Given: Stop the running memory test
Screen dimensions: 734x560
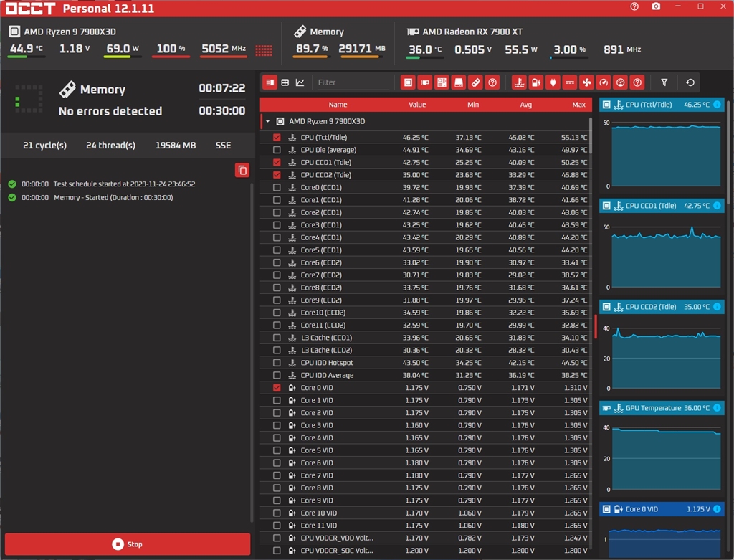Looking at the screenshot, I should click(128, 544).
